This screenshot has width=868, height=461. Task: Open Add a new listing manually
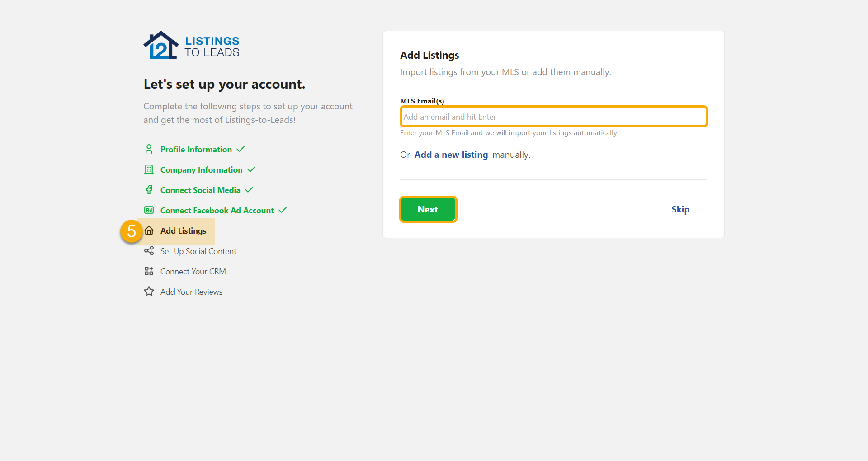[x=451, y=154]
